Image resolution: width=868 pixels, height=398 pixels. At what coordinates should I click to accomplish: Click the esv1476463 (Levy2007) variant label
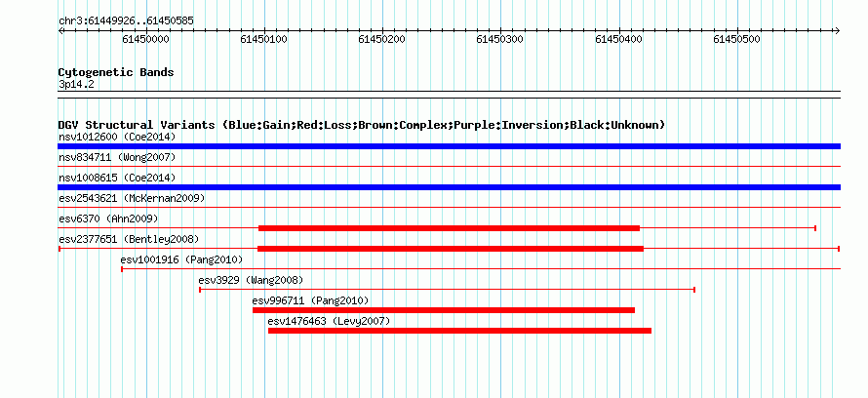tap(329, 321)
